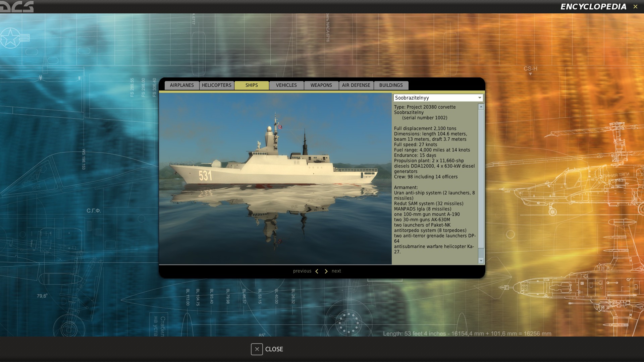Click the previous arrow chevron
The image size is (644, 362).
(317, 271)
